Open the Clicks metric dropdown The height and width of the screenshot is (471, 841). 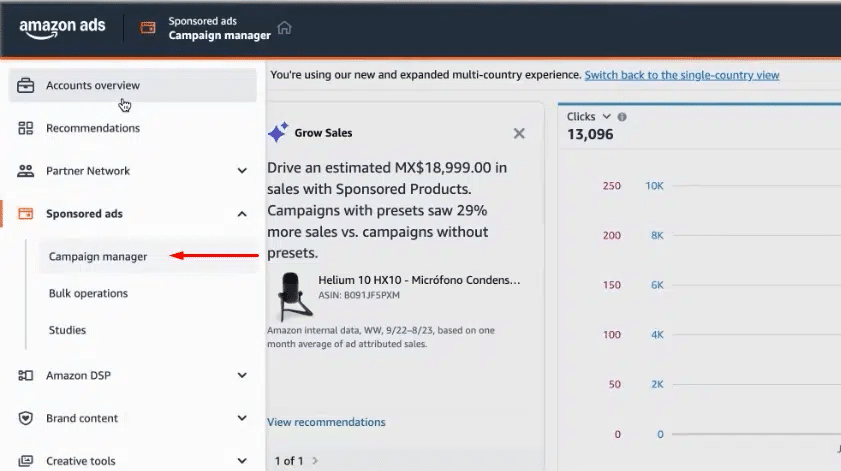point(606,117)
